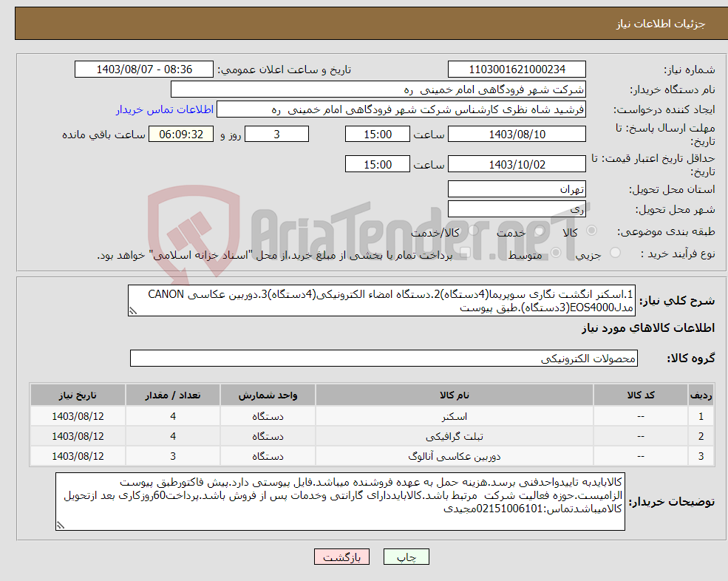The image size is (728, 581).
Task: Click the buyer notes resize handle
Action: pos(61,526)
